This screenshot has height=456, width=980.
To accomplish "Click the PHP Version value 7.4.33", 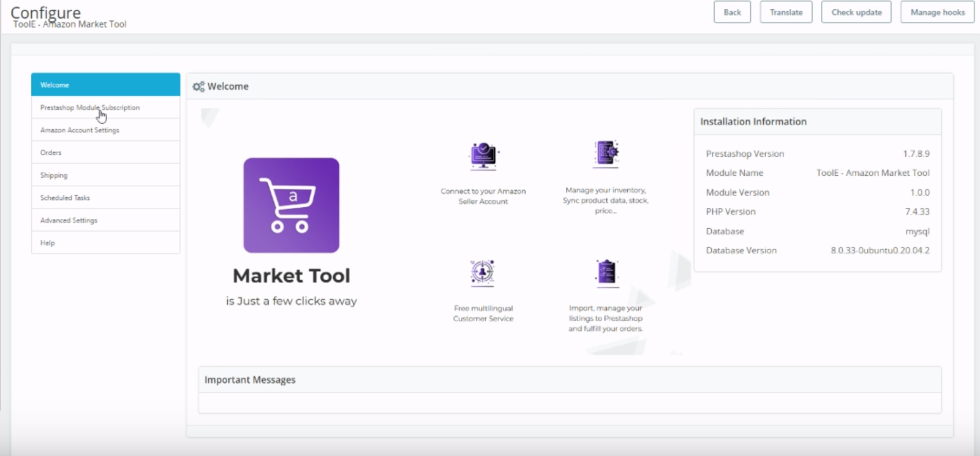I will [x=917, y=211].
